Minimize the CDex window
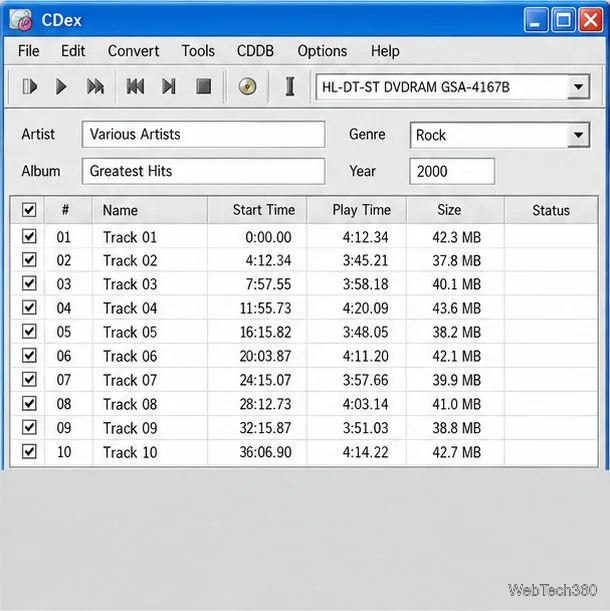 coord(535,19)
